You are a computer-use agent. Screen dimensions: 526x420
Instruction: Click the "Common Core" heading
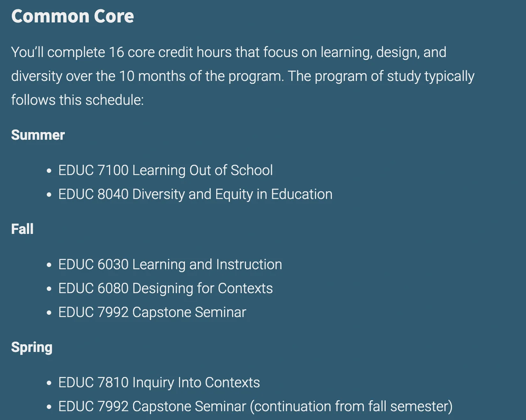[x=72, y=16]
